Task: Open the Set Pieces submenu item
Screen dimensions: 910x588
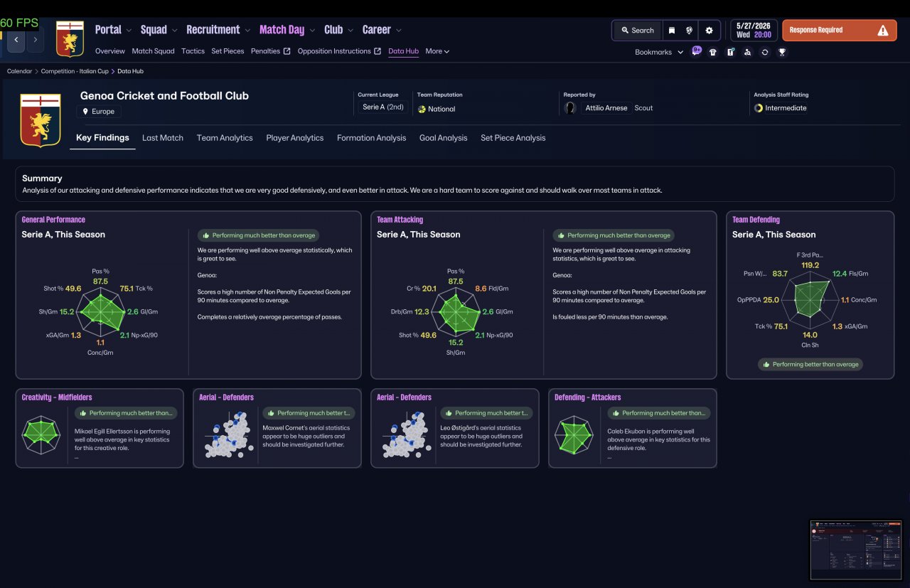Action: coord(227,51)
